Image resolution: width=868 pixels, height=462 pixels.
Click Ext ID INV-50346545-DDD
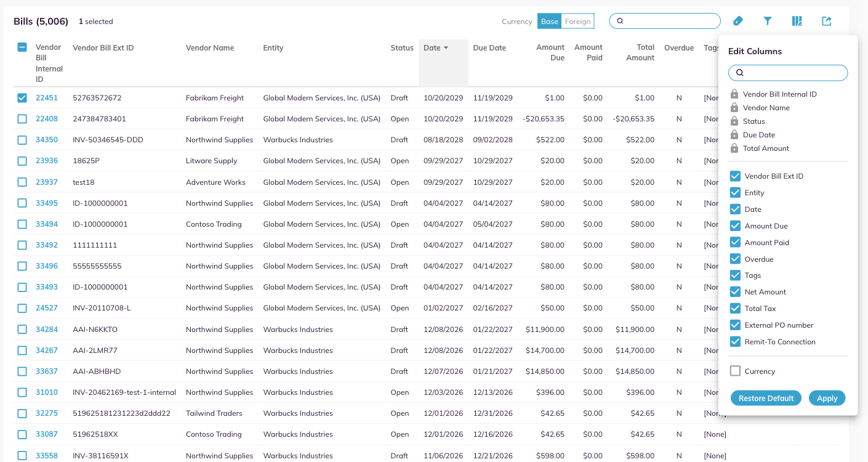[x=108, y=140]
